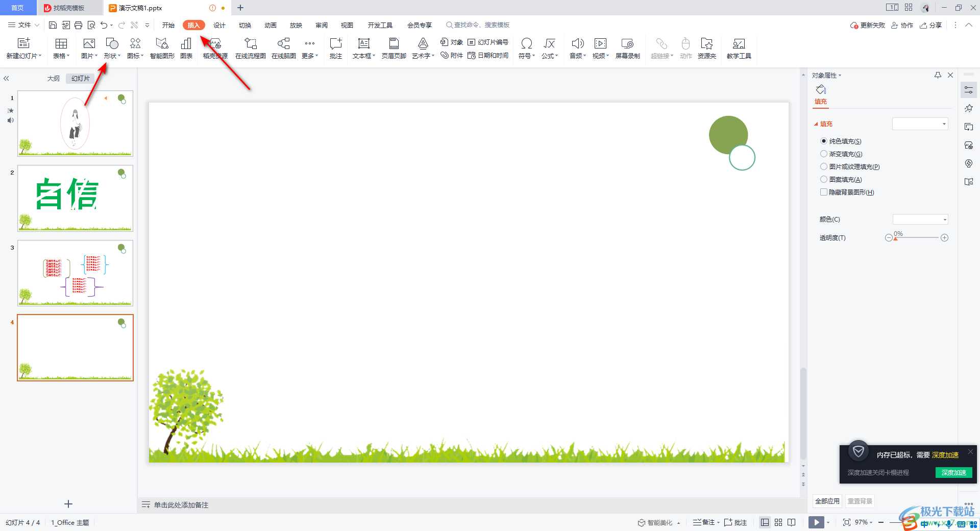This screenshot has height=531, width=980.
Task: Increase transparency with the plus button
Action: click(945, 237)
